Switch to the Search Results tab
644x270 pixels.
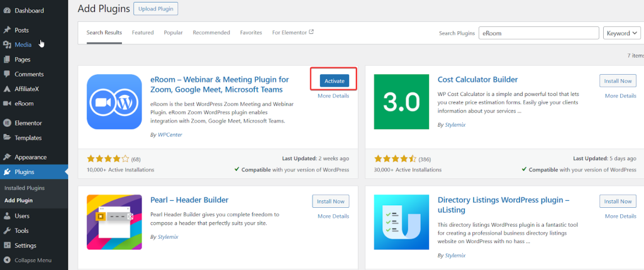(x=104, y=33)
